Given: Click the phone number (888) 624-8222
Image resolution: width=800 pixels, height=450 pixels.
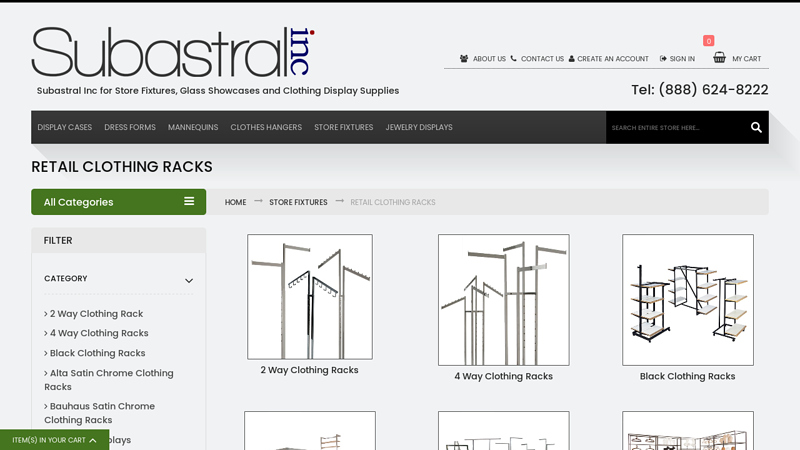Looking at the screenshot, I should pyautogui.click(x=713, y=90).
